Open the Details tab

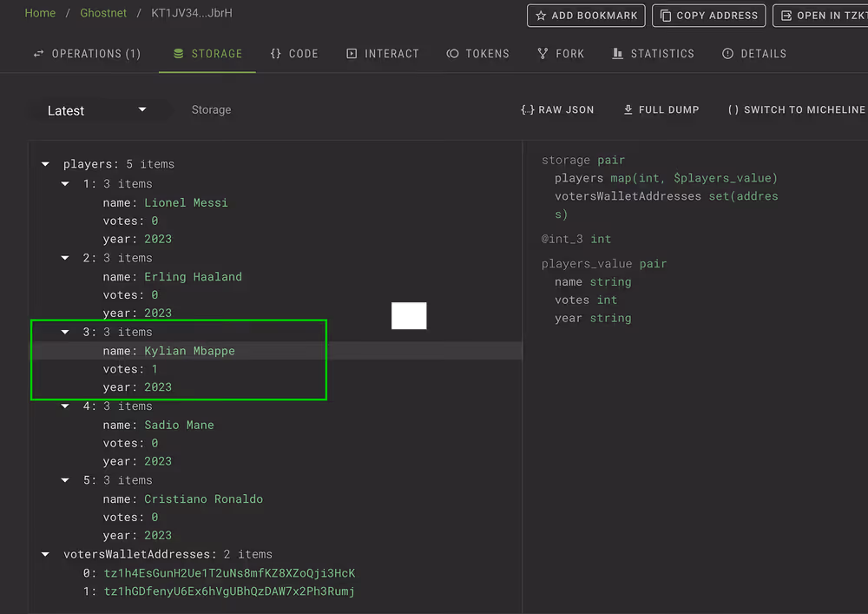click(x=753, y=54)
